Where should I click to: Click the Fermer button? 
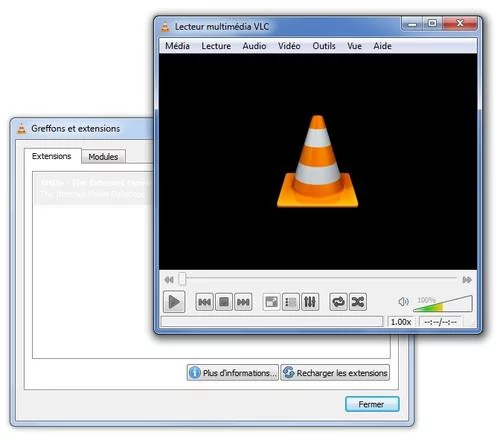tap(372, 404)
